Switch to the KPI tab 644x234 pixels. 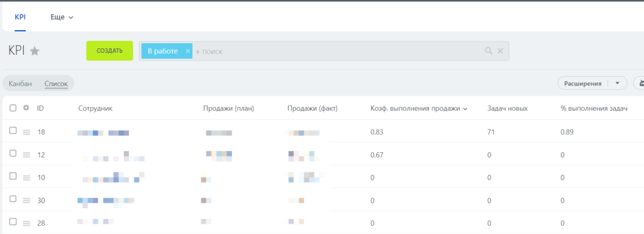pos(20,17)
